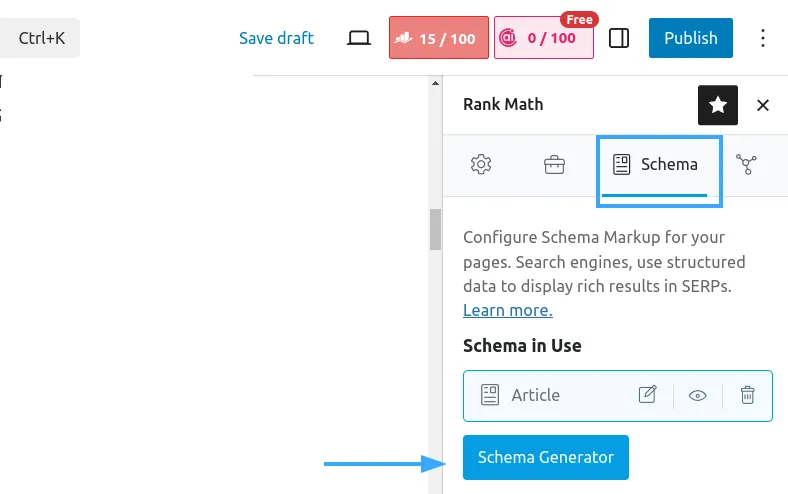This screenshot has width=788, height=494.
Task: Open the laptop device preview icon
Action: [x=358, y=38]
